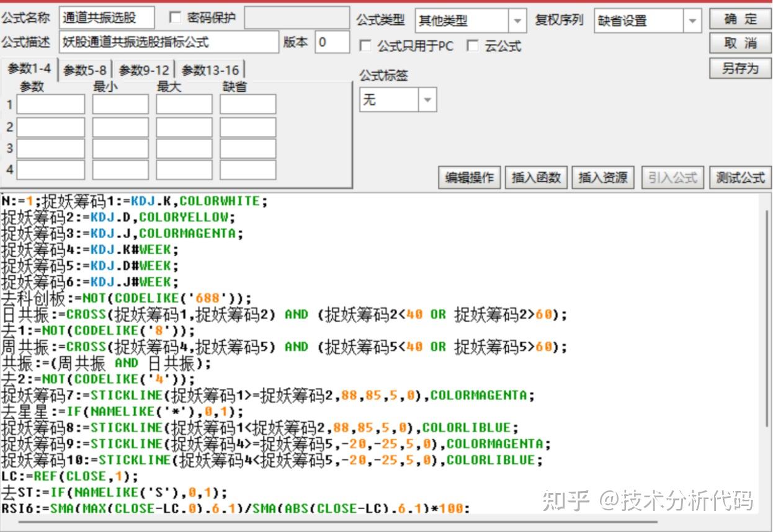
Task: Click row 1 缺省 value field
Action: coord(248,104)
